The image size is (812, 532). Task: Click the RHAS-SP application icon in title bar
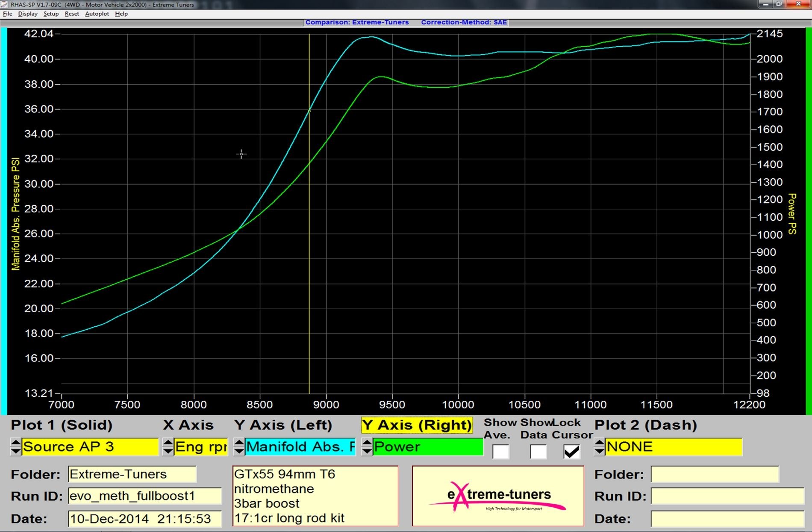click(x=4, y=4)
